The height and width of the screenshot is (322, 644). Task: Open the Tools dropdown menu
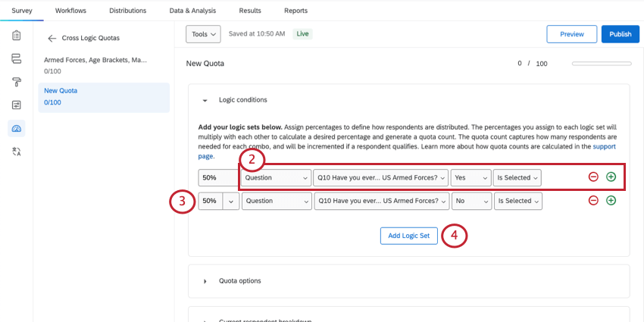[x=203, y=34]
